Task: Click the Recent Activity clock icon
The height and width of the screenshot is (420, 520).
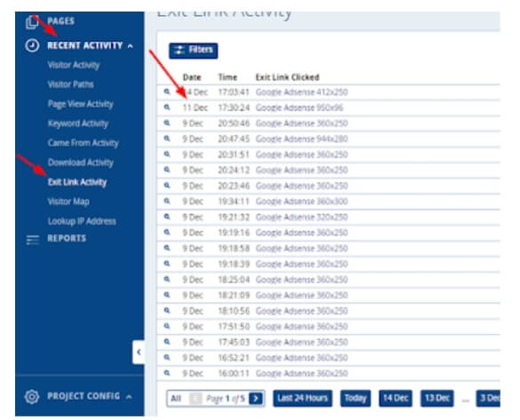Action: click(x=32, y=45)
